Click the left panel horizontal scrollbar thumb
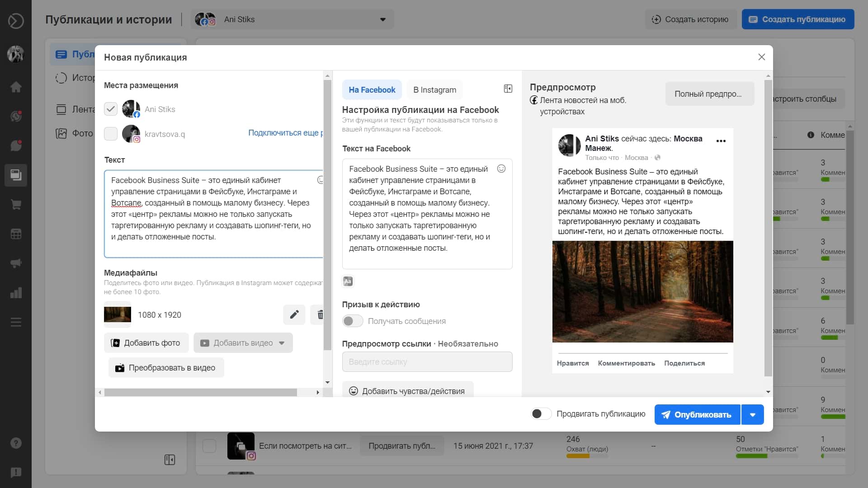868x488 pixels. click(201, 393)
